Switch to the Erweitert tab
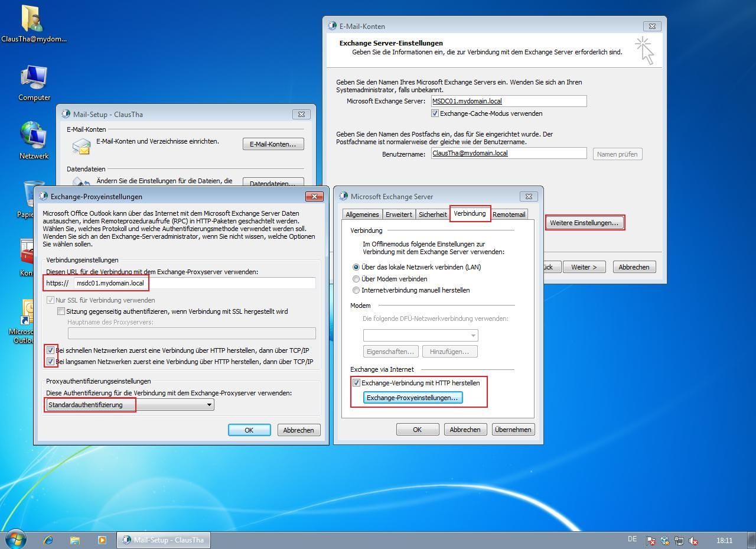756x549 pixels. [399, 215]
